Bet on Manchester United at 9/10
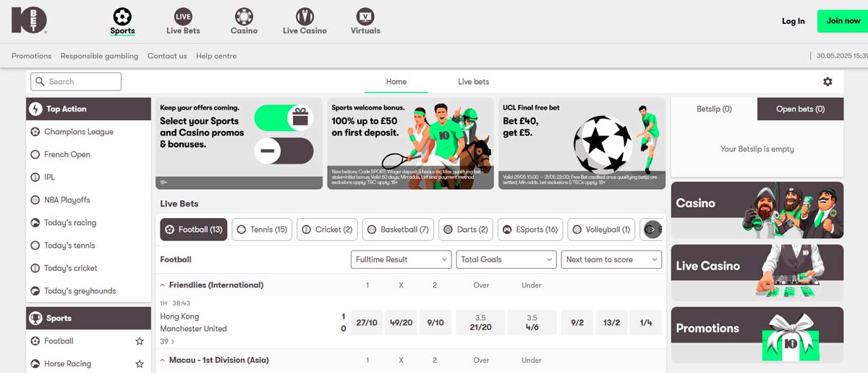Viewport: 868px width, 373px height. pyautogui.click(x=435, y=323)
